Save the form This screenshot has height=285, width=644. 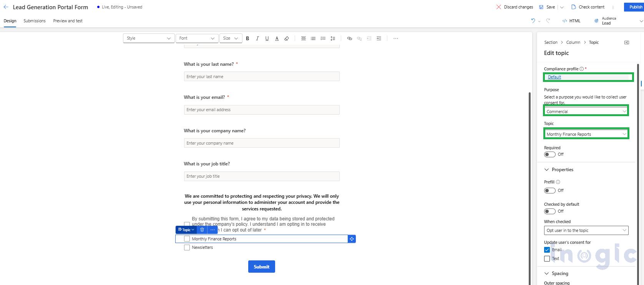tap(547, 7)
